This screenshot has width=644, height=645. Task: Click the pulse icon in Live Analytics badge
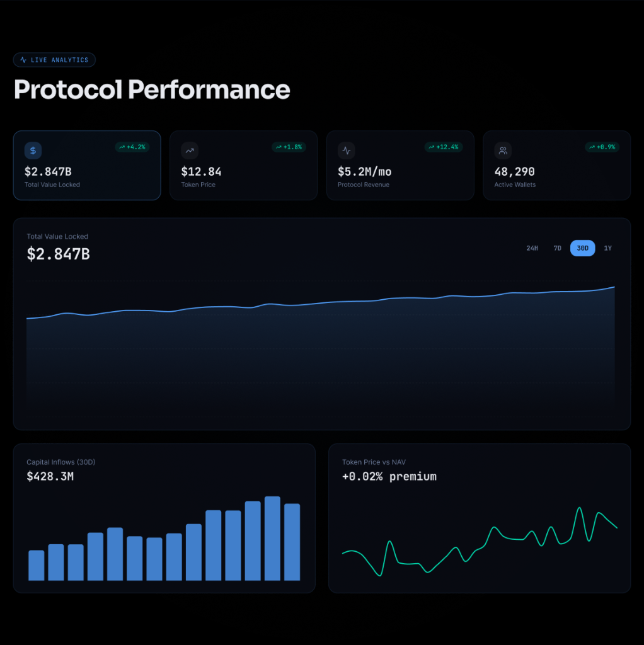click(x=23, y=60)
